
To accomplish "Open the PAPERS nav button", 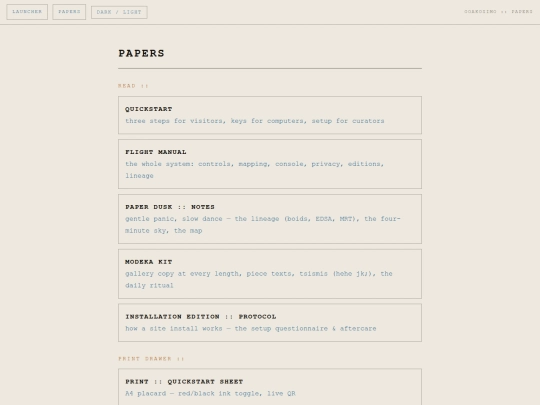I will pos(69,12).
